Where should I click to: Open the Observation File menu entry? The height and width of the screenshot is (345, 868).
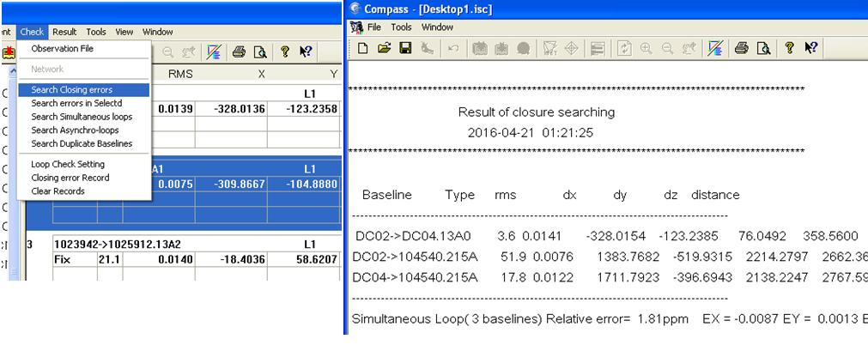pos(63,49)
